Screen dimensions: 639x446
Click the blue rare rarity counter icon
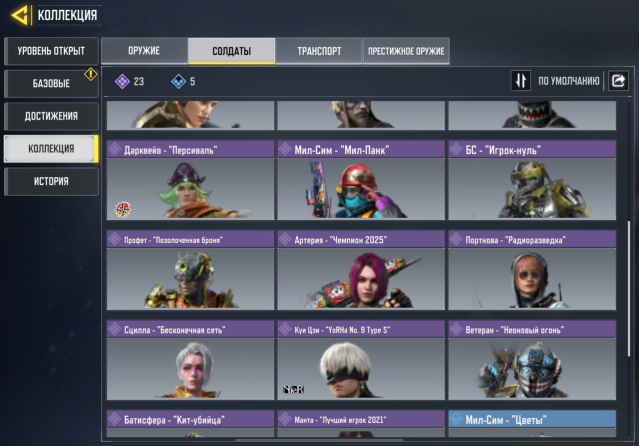coord(178,82)
